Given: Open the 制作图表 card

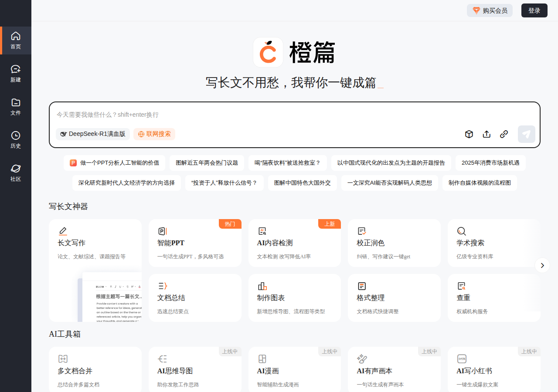Looking at the screenshot, I should coord(295,298).
